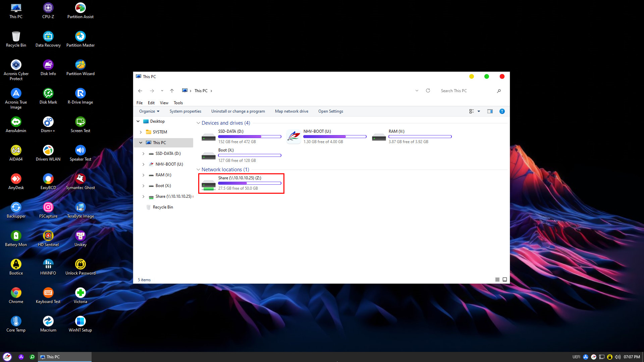This screenshot has width=644, height=362.
Task: Select the NHV-BOOT (U:) drive icon
Action: [x=294, y=137]
